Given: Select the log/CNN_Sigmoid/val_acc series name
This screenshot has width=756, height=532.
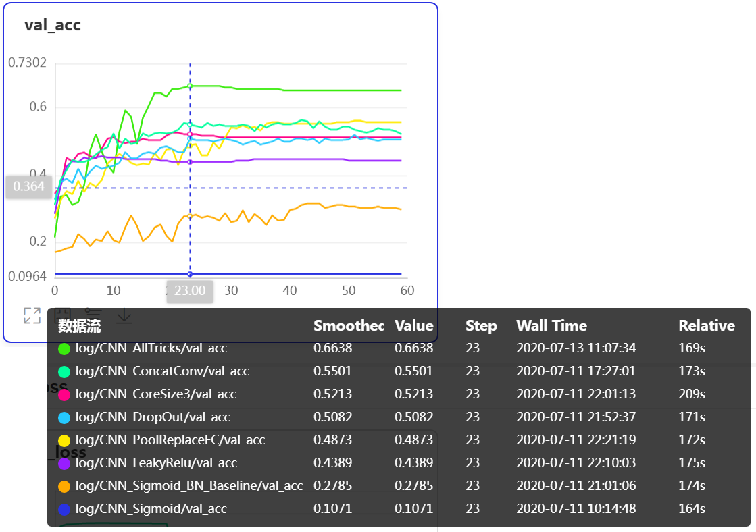Looking at the screenshot, I should tap(151, 508).
